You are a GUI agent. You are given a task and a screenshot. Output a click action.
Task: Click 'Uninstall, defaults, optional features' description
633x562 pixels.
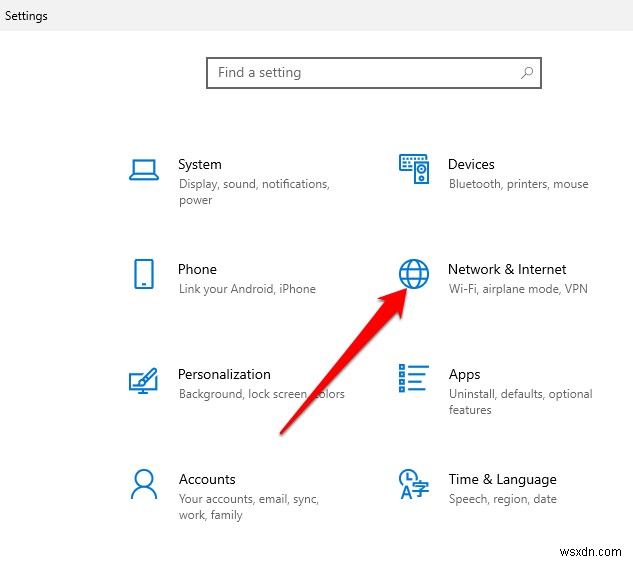coord(521,402)
